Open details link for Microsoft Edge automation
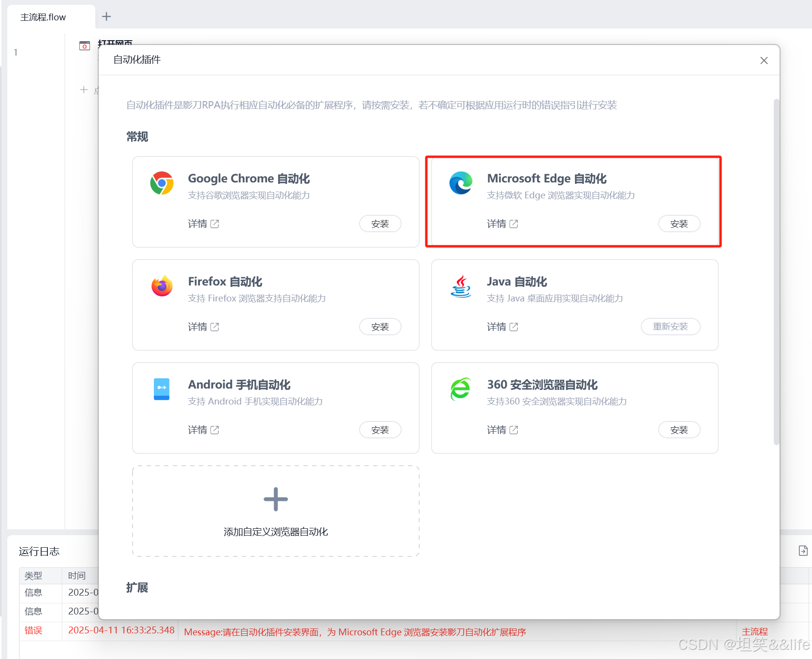812x659 pixels. (503, 224)
